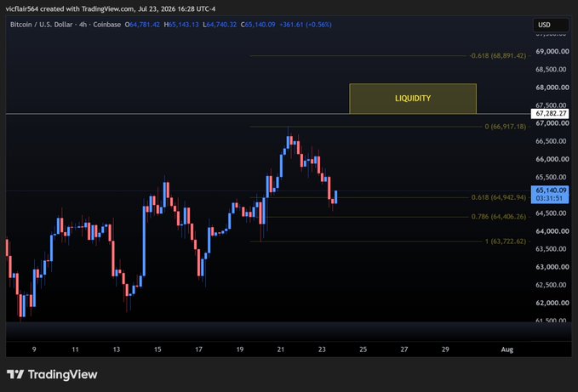Click the Aug label on time axis
Image resolution: width=578 pixels, height=392 pixels.
pos(506,349)
